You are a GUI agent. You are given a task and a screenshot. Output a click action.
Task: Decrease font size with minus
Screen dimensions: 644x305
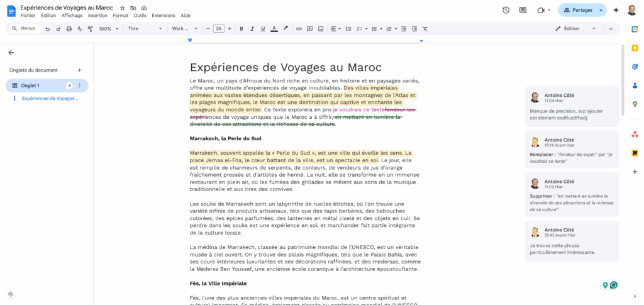click(x=208, y=29)
